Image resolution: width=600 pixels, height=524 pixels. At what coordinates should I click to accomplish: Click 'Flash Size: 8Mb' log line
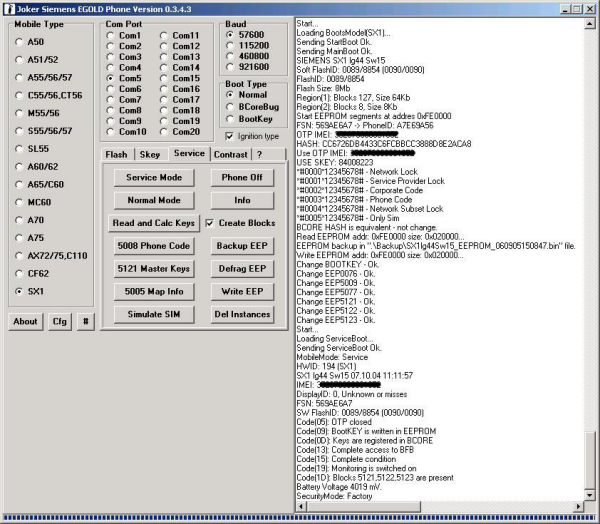[x=323, y=88]
